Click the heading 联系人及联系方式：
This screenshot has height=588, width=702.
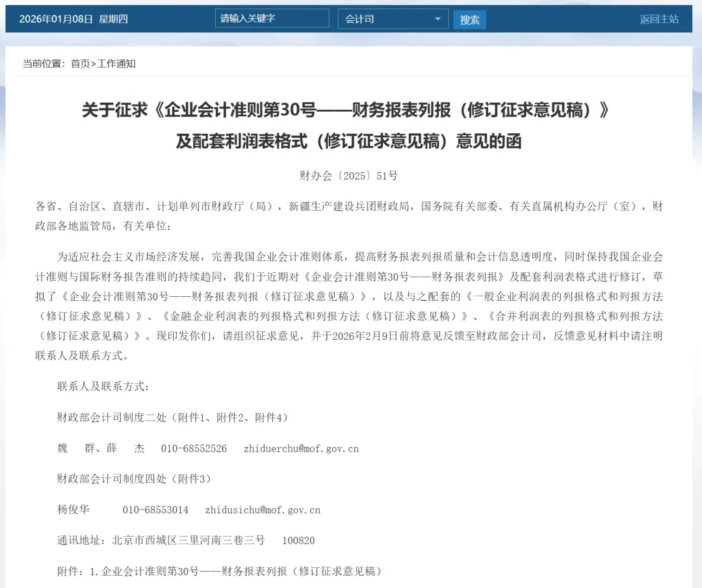pos(103,386)
